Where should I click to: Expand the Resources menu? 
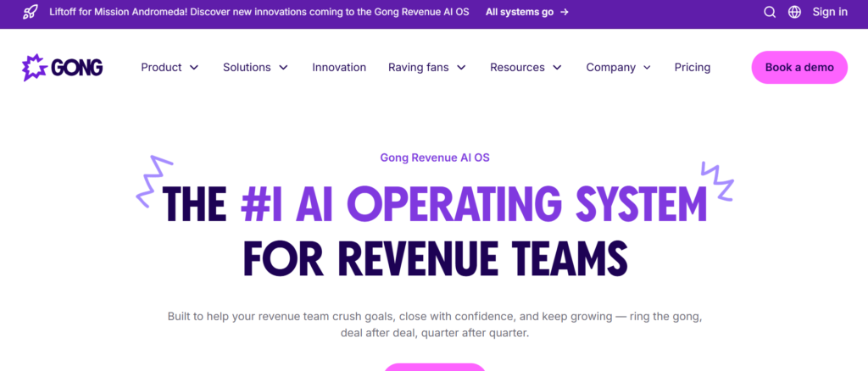[526, 68]
